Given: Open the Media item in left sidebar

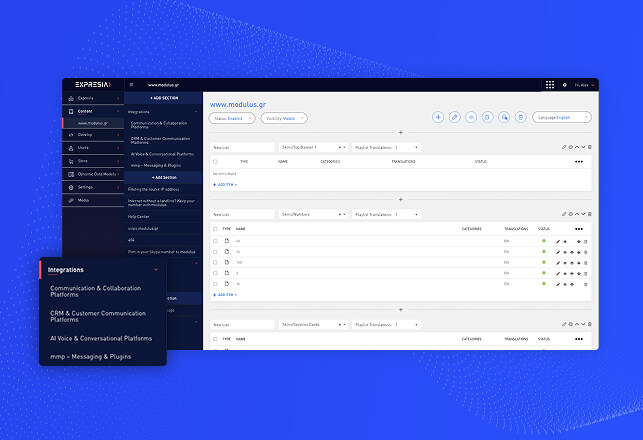Looking at the screenshot, I should [x=83, y=200].
